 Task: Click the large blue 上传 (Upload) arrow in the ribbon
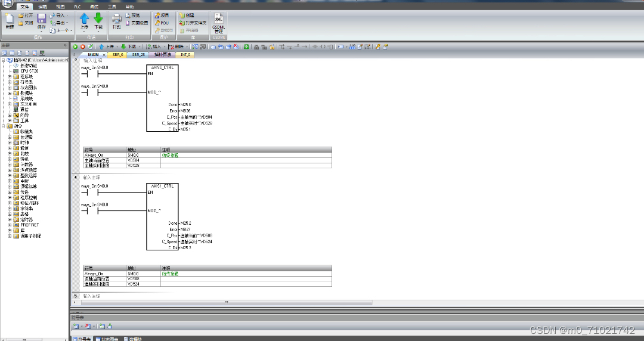pyautogui.click(x=84, y=18)
